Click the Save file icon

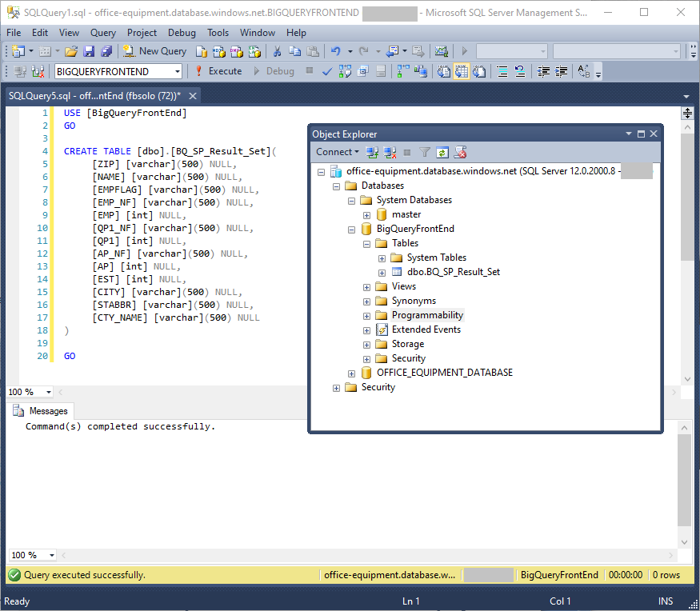coord(88,51)
